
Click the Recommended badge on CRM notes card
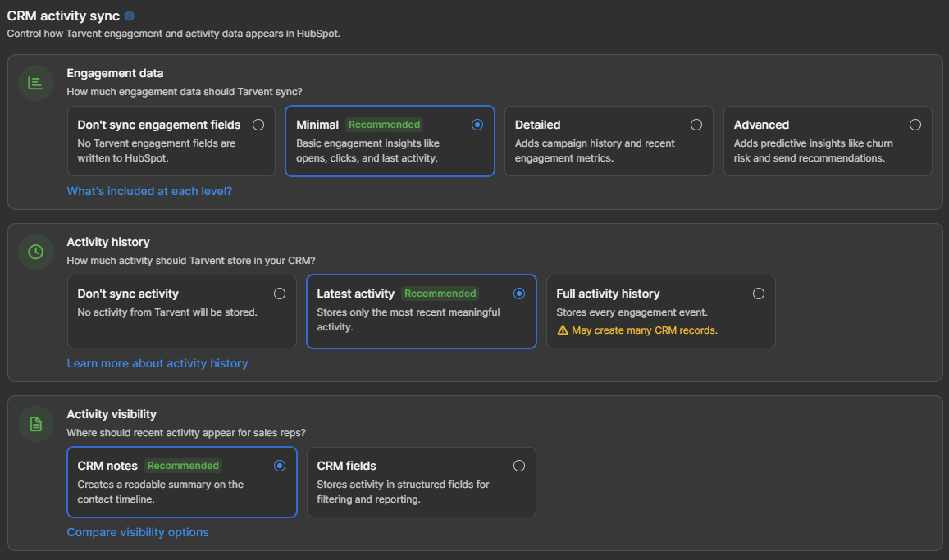point(183,466)
